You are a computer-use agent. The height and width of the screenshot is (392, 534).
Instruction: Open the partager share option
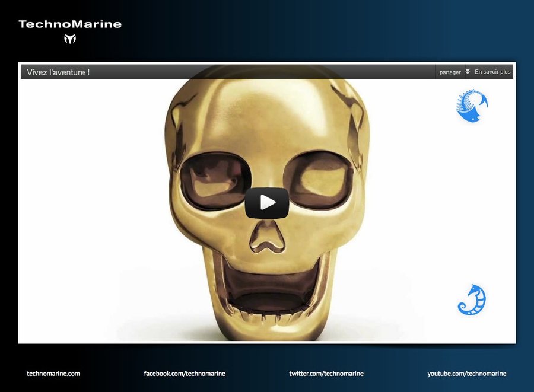click(x=450, y=72)
